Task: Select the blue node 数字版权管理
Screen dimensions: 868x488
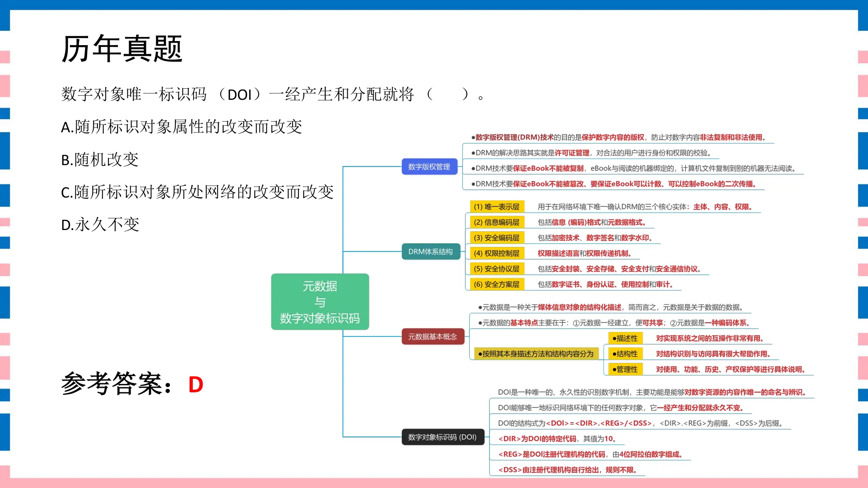Action: (429, 167)
